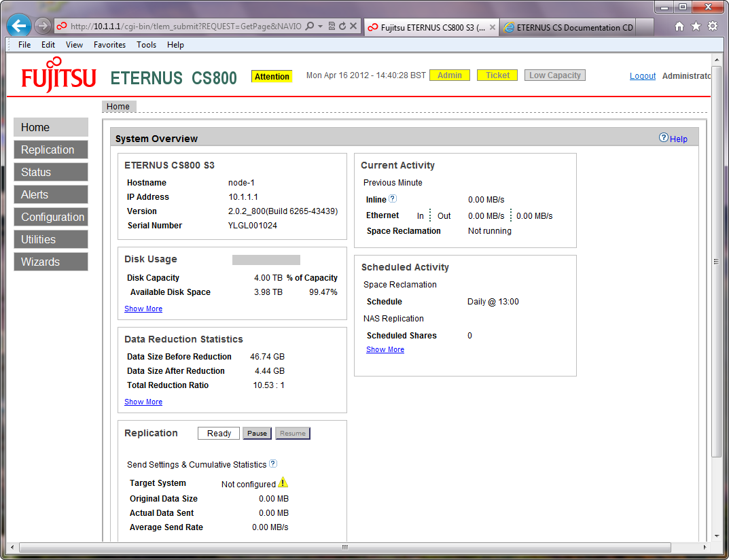Viewport: 729px width, 560px height.
Task: Click the horizontal scrollbar thumb
Action: pyautogui.click(x=345, y=547)
